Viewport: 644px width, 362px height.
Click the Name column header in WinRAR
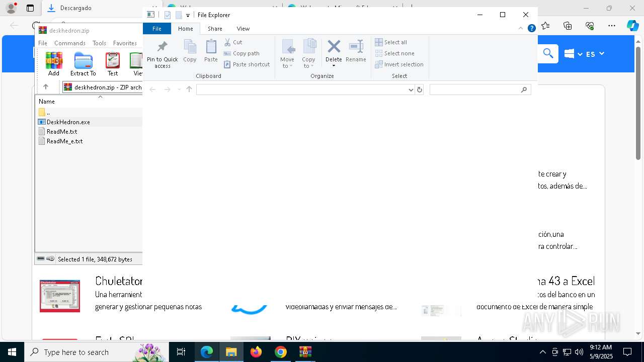tap(47, 102)
